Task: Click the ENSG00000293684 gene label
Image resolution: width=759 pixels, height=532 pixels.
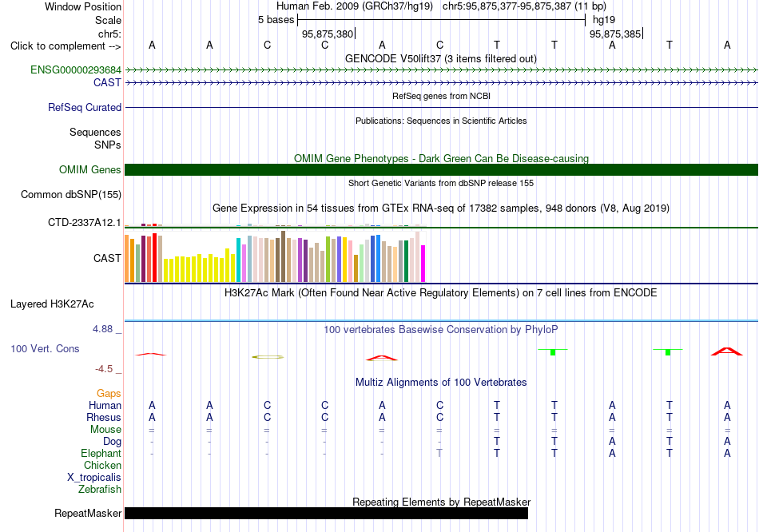Action: [76, 69]
